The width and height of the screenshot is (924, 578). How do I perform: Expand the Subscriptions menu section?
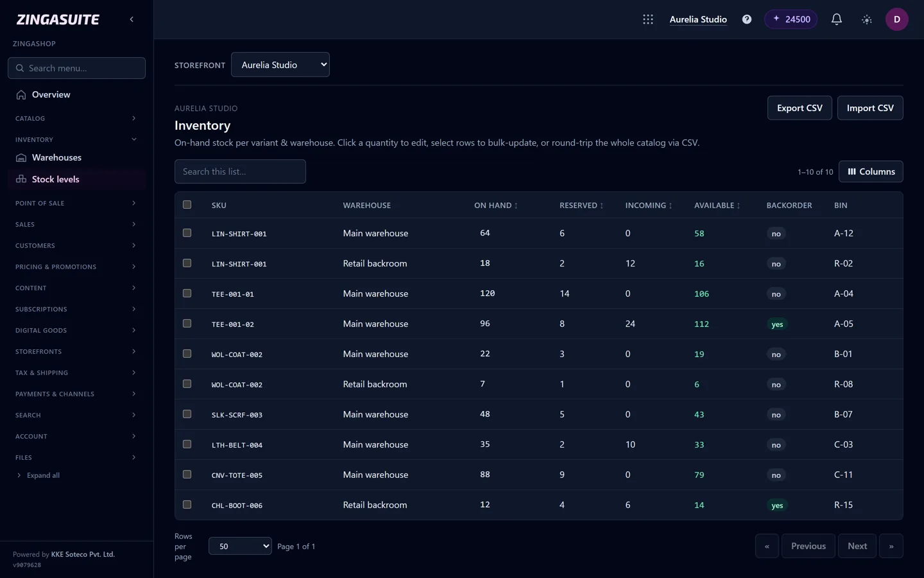tap(76, 309)
